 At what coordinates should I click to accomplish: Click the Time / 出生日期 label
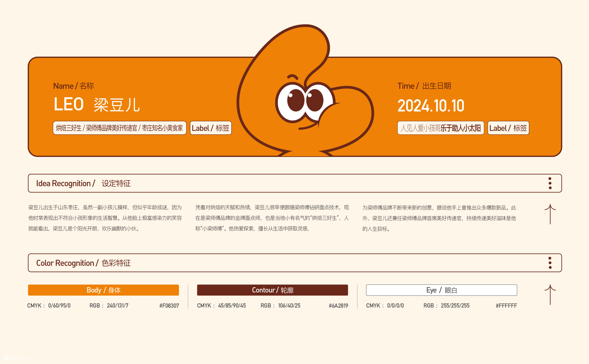424,86
